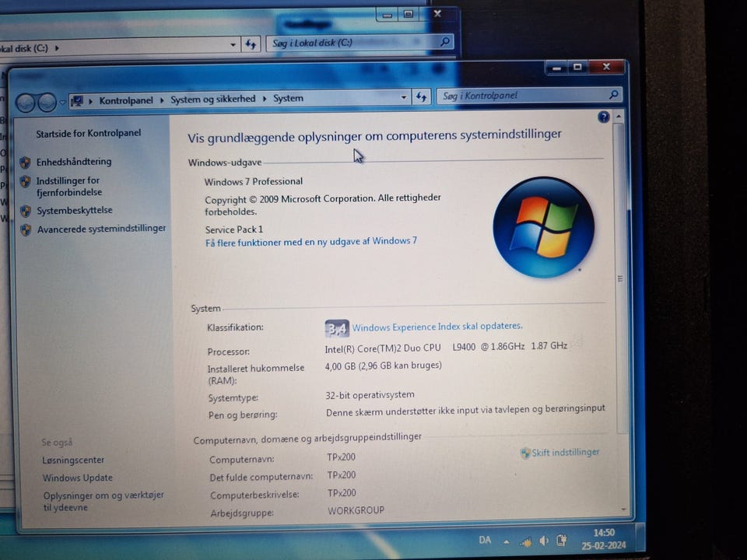Click the refresh button in Lokal disk window
The width and height of the screenshot is (747, 560).
coord(251,45)
